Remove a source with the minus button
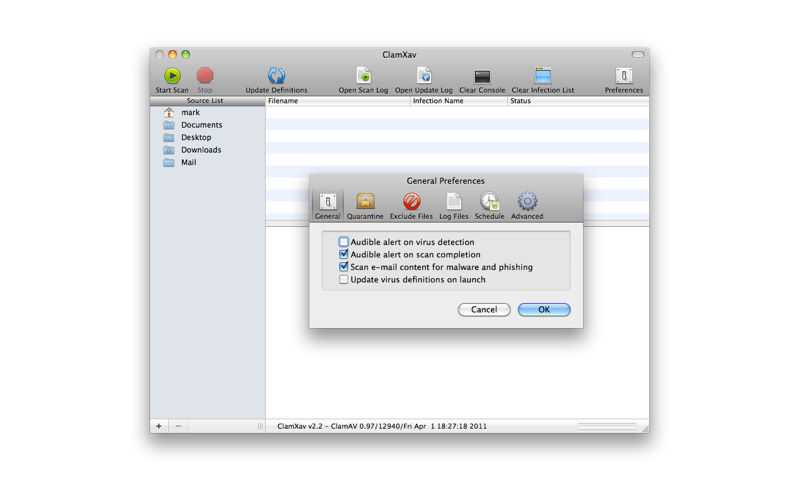The image size is (800, 500). point(178,426)
